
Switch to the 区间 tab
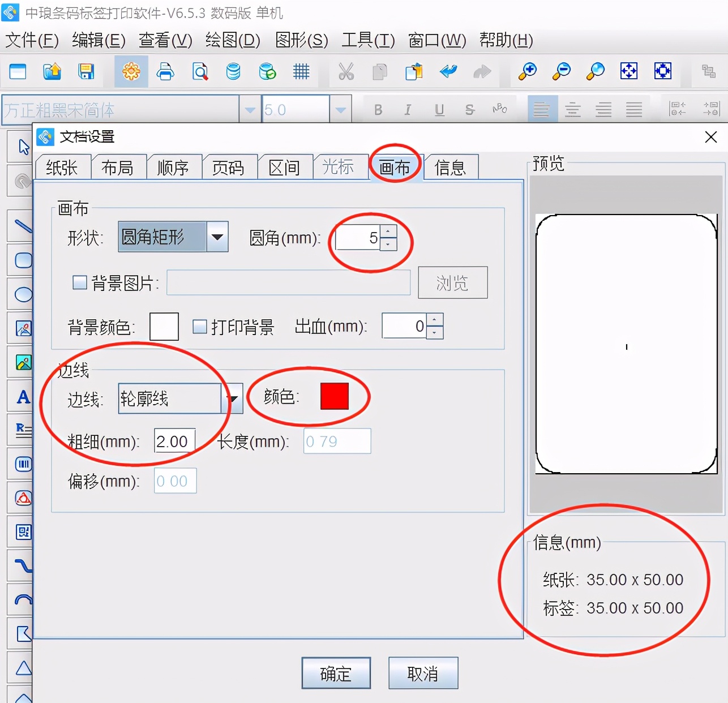pyautogui.click(x=284, y=168)
